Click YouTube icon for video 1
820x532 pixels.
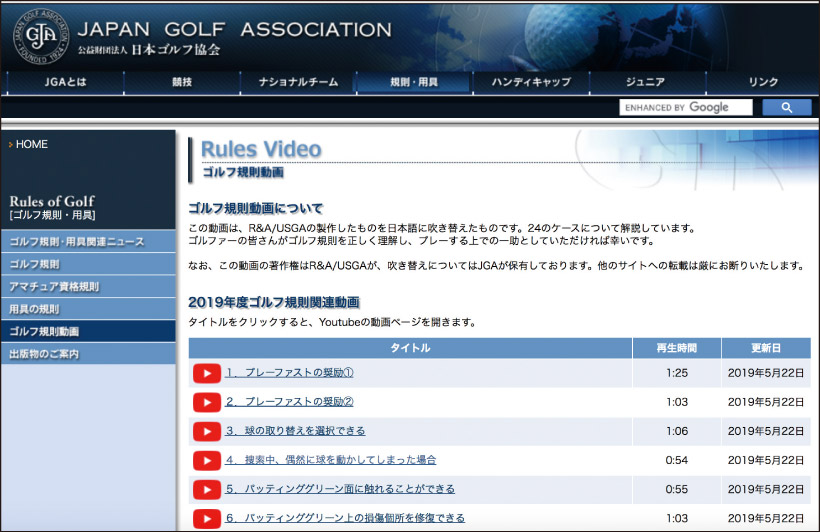(x=206, y=373)
